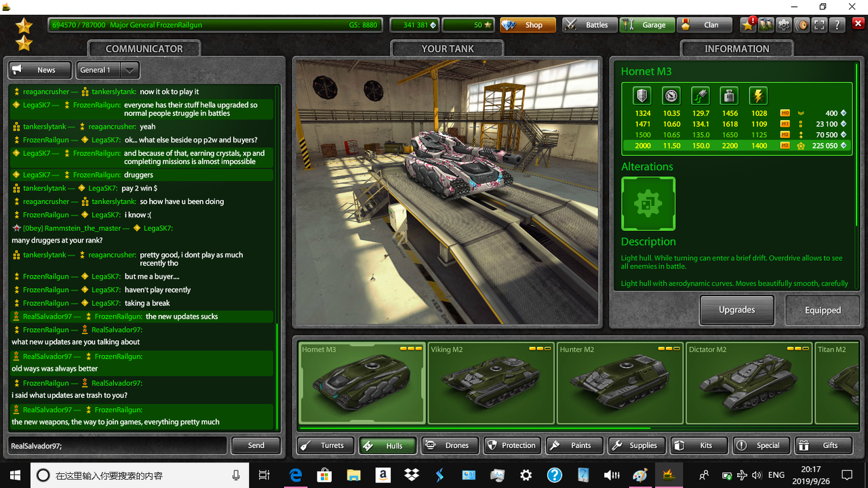The height and width of the screenshot is (488, 868).
Task: Switch to the Paints category tab
Action: (574, 445)
